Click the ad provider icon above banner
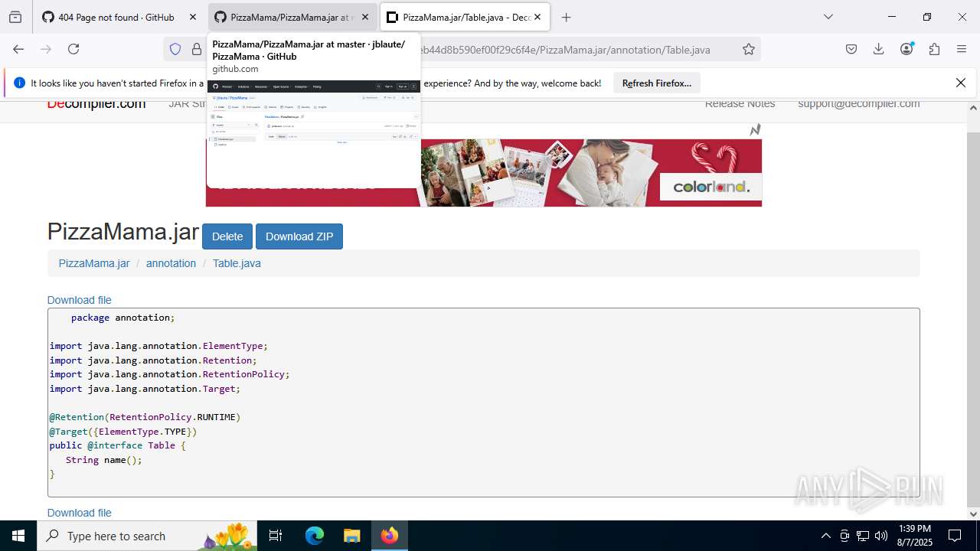 pyautogui.click(x=755, y=130)
